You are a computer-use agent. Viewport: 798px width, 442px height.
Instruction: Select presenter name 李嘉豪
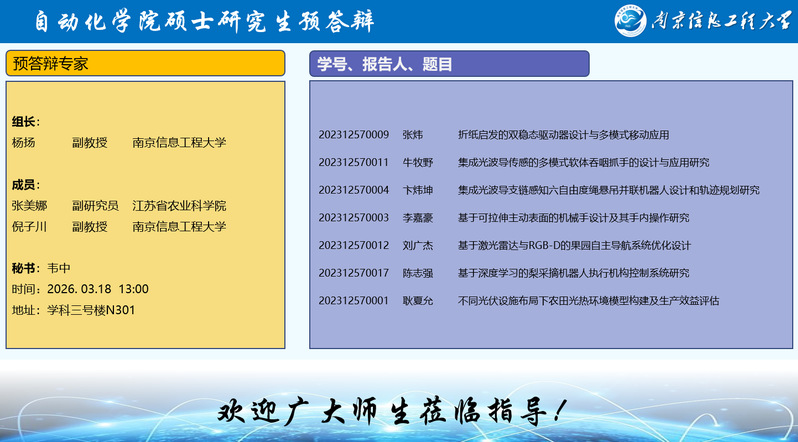417,217
